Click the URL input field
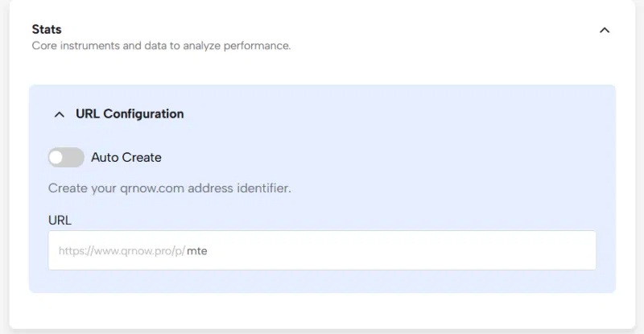This screenshot has width=644, height=334. pyautogui.click(x=322, y=250)
